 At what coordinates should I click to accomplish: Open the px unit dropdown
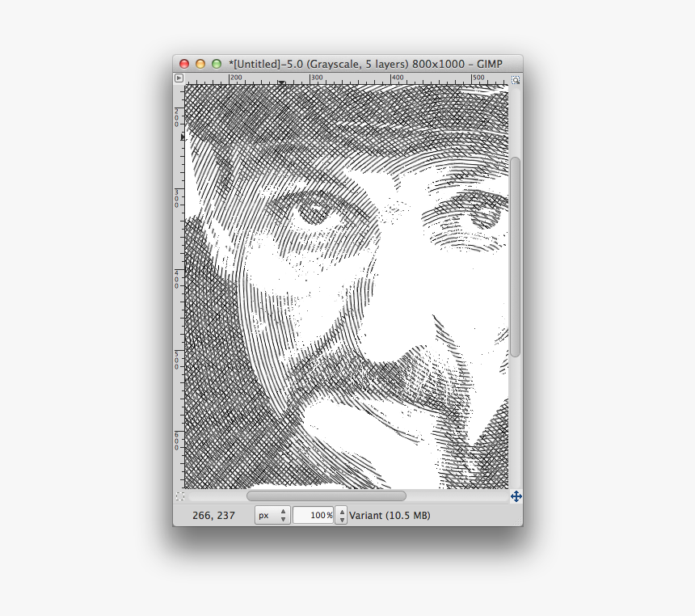click(272, 515)
